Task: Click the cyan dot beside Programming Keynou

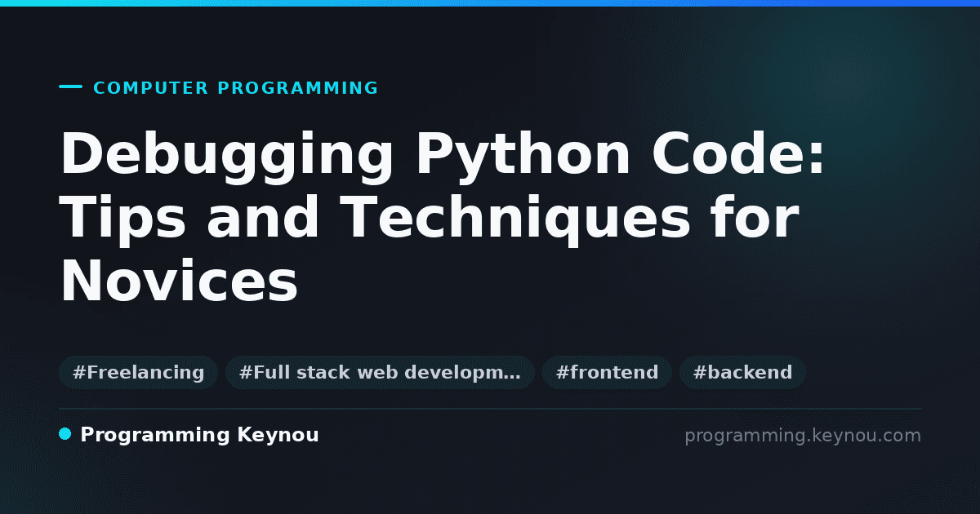Action: click(x=65, y=434)
